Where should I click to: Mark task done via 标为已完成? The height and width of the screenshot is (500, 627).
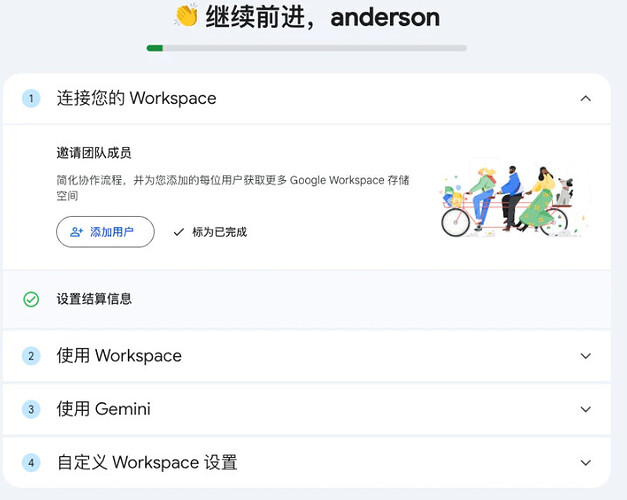210,232
